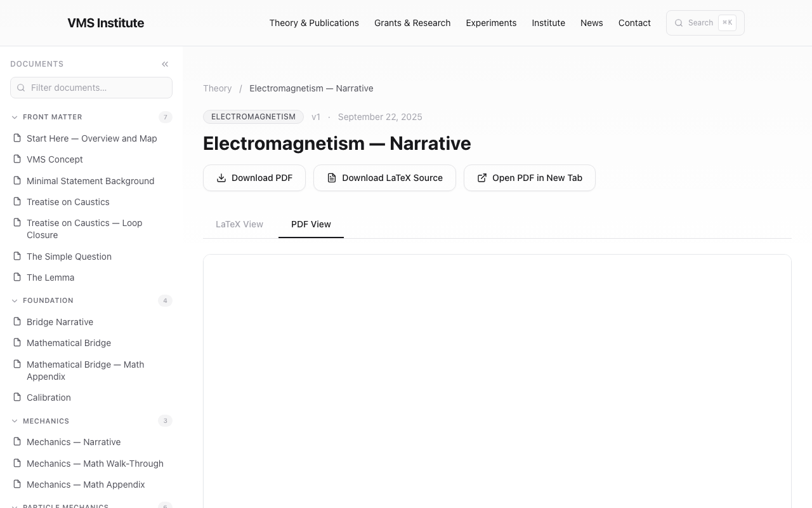Screen dimensions: 812x508
Task: Expand the PARTICLE MECHANICS section
Action: (14, 505)
